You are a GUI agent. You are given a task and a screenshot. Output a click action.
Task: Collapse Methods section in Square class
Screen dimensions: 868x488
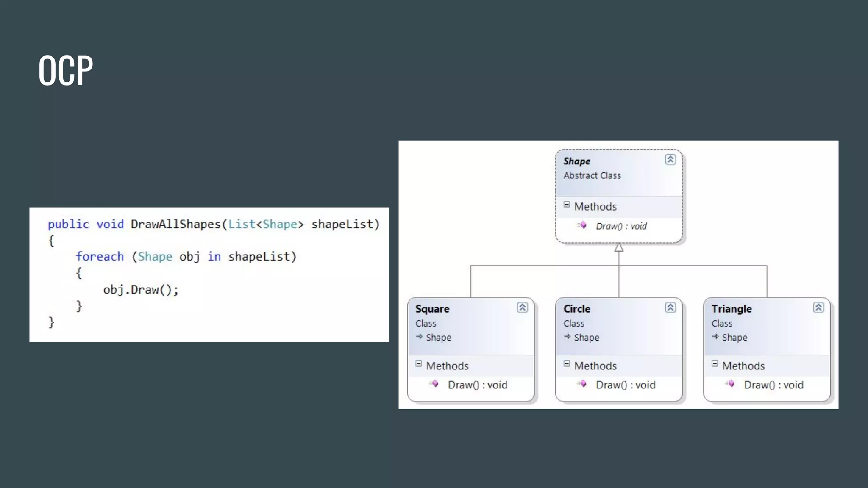[419, 364]
